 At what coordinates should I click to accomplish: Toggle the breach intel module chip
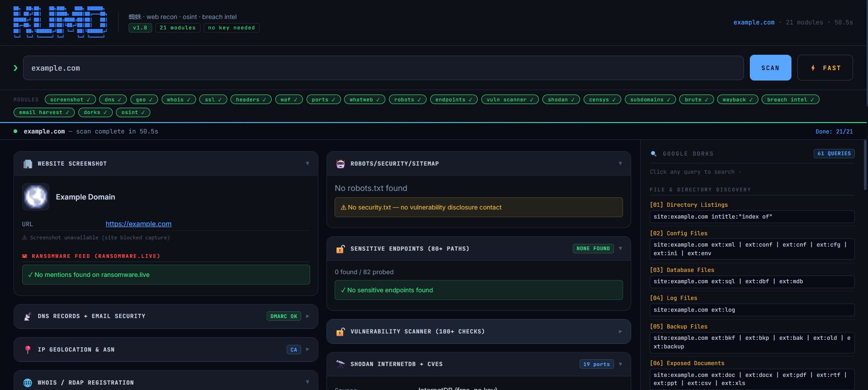[791, 100]
